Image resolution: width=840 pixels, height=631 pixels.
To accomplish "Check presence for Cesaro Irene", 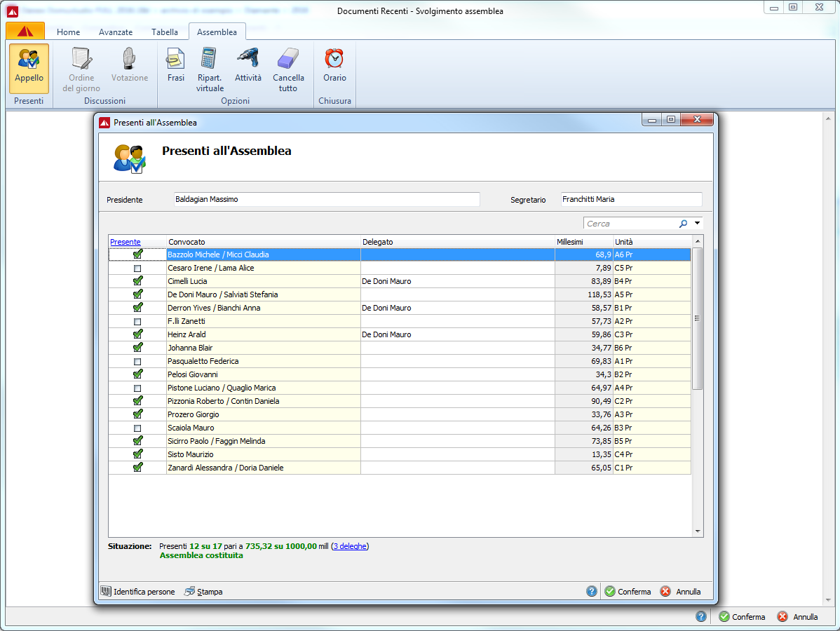I will point(137,269).
